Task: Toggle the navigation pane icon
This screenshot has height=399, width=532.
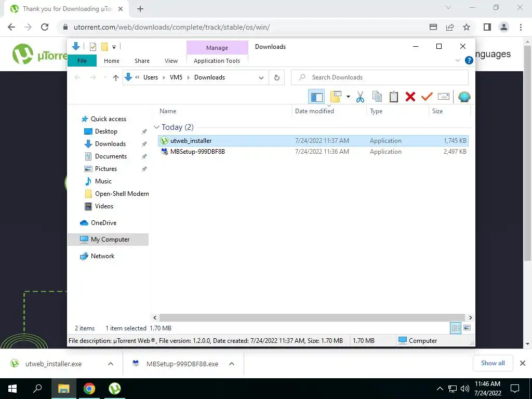Action: [x=316, y=97]
